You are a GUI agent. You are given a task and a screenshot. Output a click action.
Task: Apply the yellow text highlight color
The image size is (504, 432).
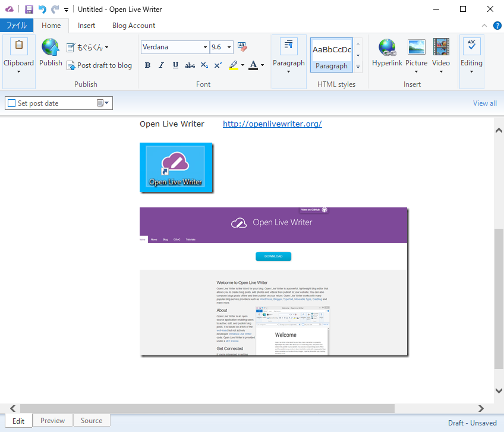234,65
